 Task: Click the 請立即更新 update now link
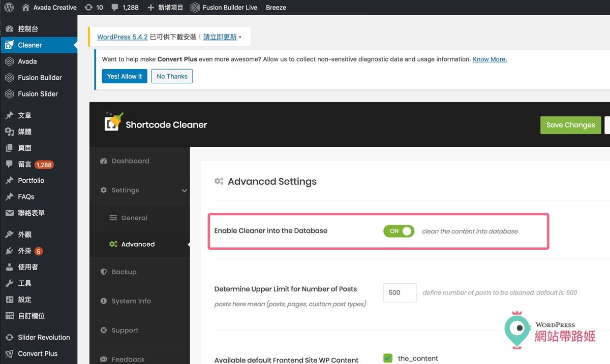coord(220,37)
